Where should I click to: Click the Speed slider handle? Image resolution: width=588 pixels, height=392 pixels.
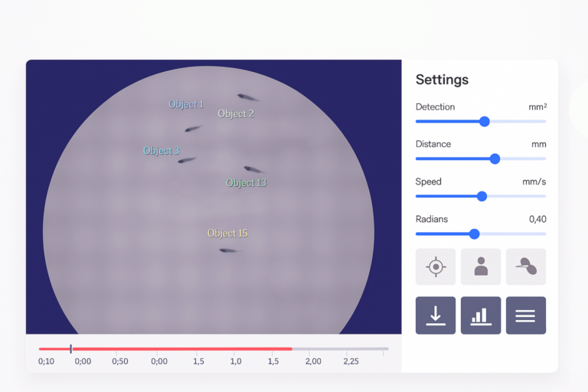(x=482, y=196)
